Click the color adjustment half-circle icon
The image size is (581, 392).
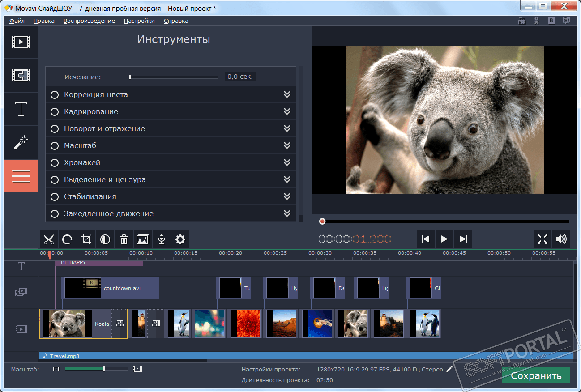point(105,239)
